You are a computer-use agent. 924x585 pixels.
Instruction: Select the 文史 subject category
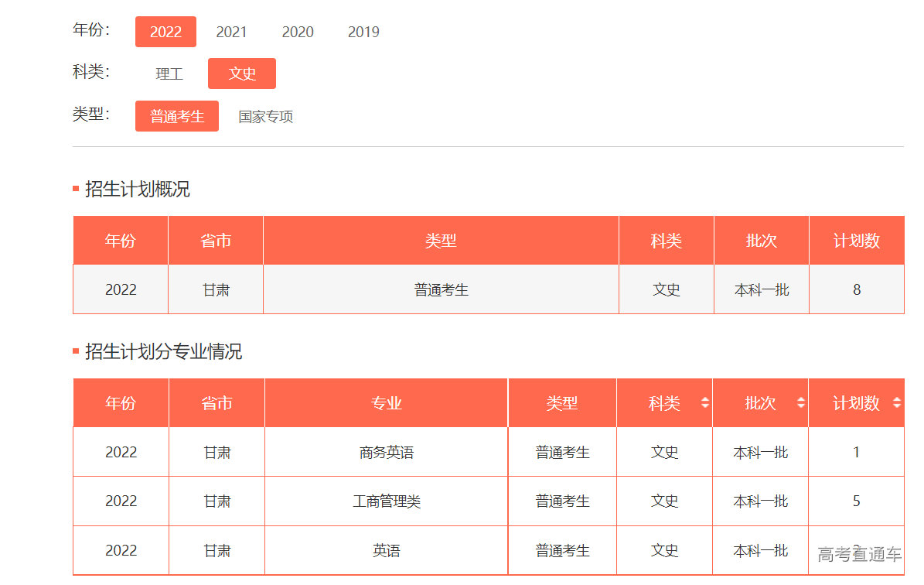[242, 74]
